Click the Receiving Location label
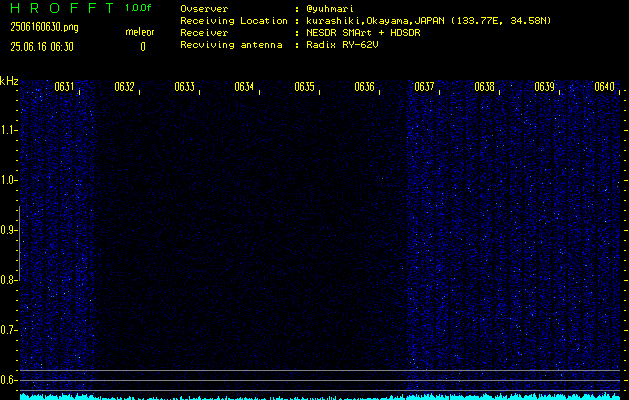The width and height of the screenshot is (629, 400). (234, 21)
